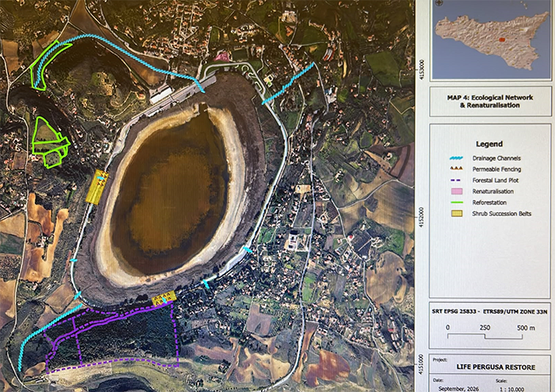Screen dimensions: 555x392
Task: Click the Reforestation green line symbol
Action: [x=457, y=203]
